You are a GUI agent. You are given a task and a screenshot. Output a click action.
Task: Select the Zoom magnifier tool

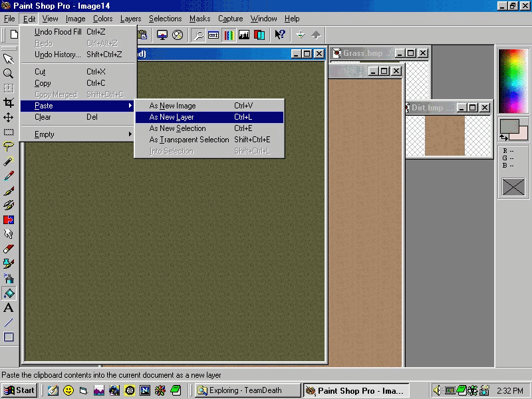[x=9, y=73]
